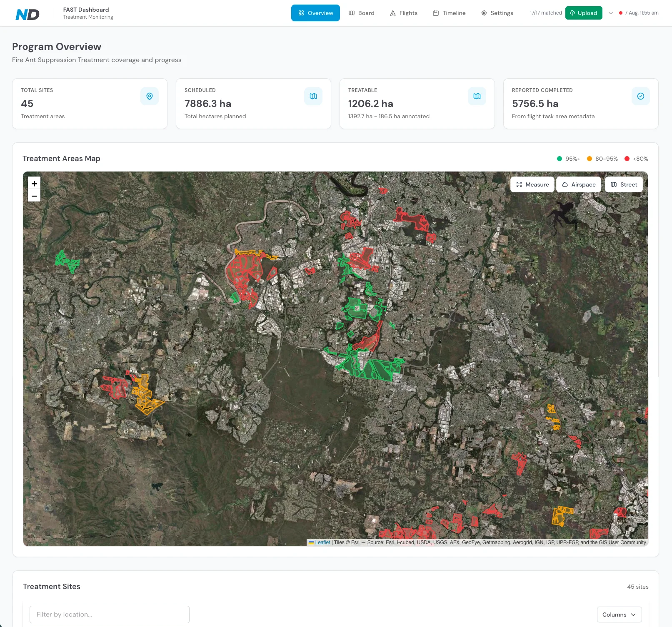Zoom in on the map
Viewport: 672px width, 627px height.
[34, 183]
